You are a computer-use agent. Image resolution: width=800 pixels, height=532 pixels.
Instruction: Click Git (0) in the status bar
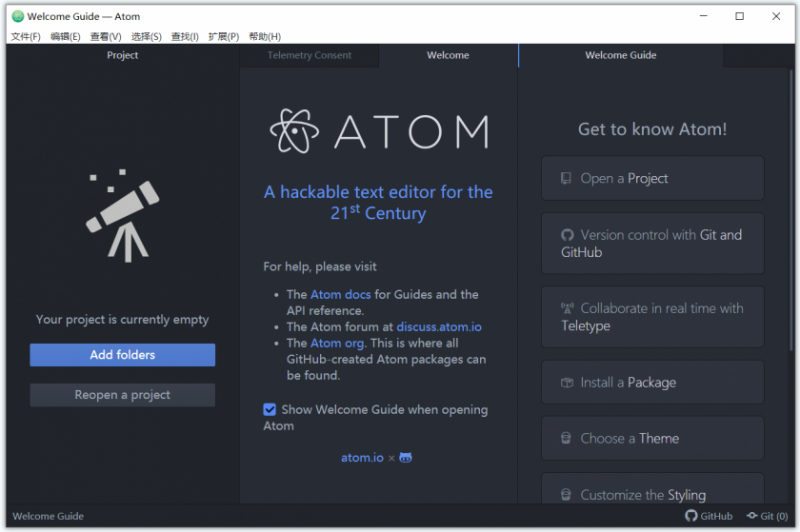(x=767, y=516)
